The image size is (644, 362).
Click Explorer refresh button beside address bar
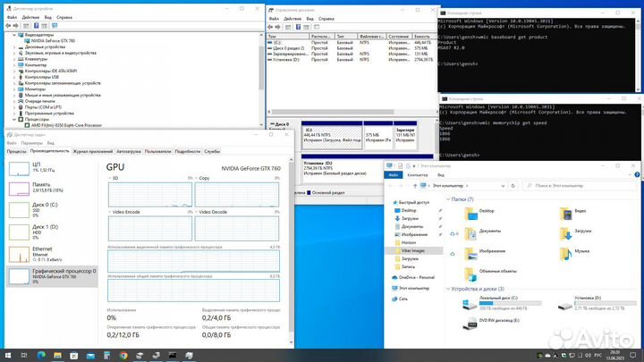(x=513, y=186)
